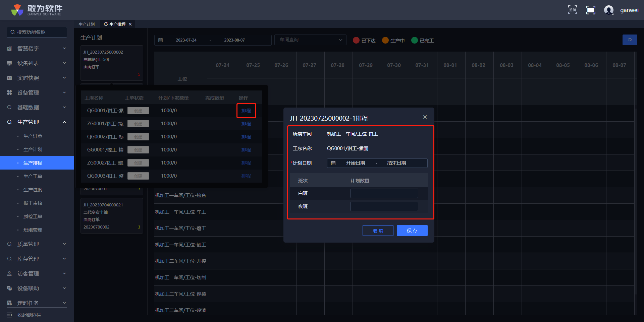Click the calendar icon in 计划日期 field
This screenshot has height=322, width=644.
[x=333, y=163]
